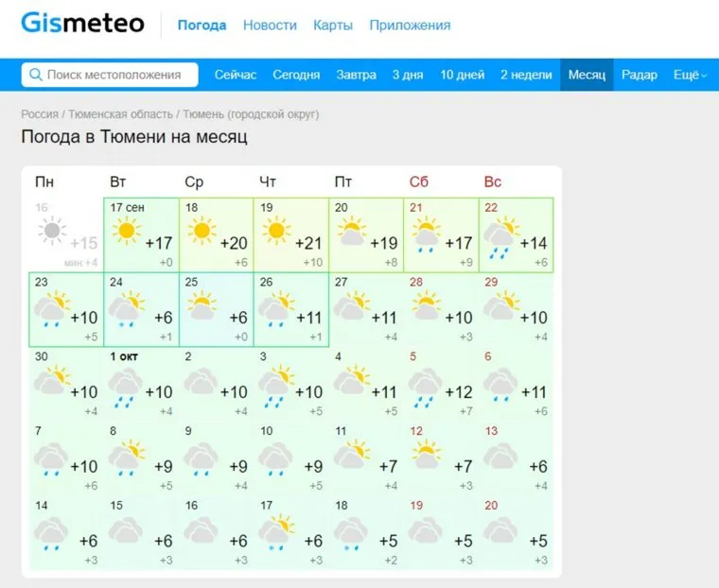Open the Радар tab
This screenshot has width=719, height=588.
[640, 75]
